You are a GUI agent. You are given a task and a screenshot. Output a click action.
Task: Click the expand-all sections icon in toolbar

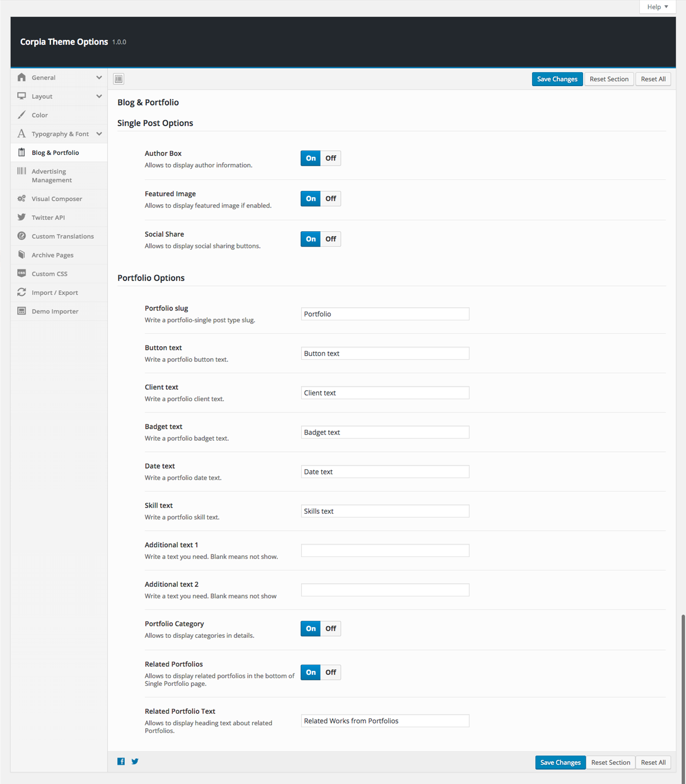click(119, 79)
